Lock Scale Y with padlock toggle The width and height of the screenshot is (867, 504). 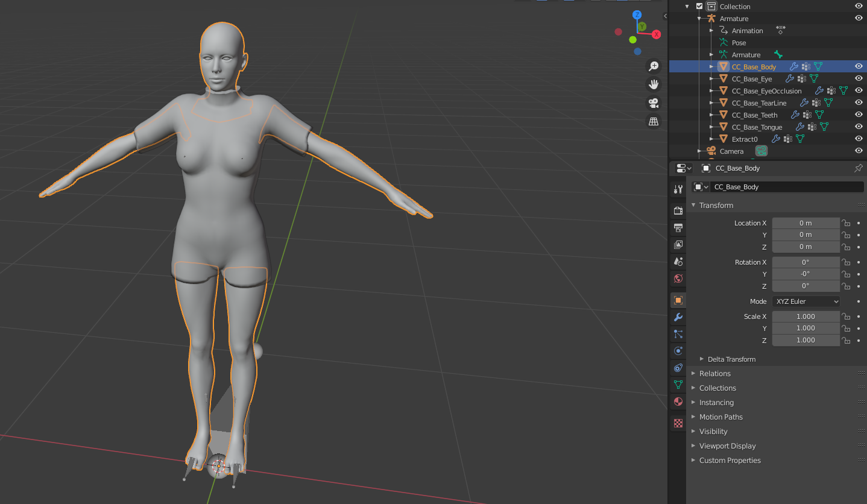point(846,329)
